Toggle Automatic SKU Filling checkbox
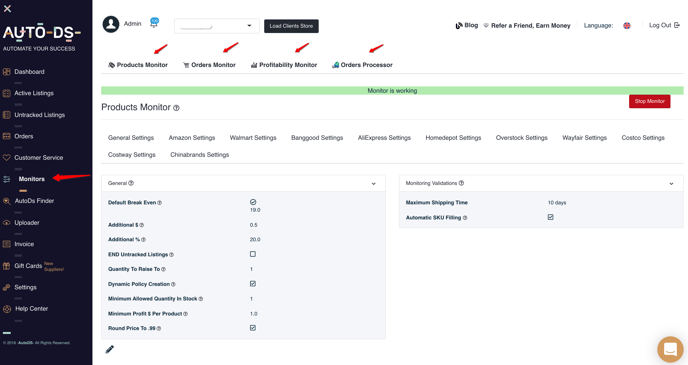The width and height of the screenshot is (688, 365). (551, 217)
